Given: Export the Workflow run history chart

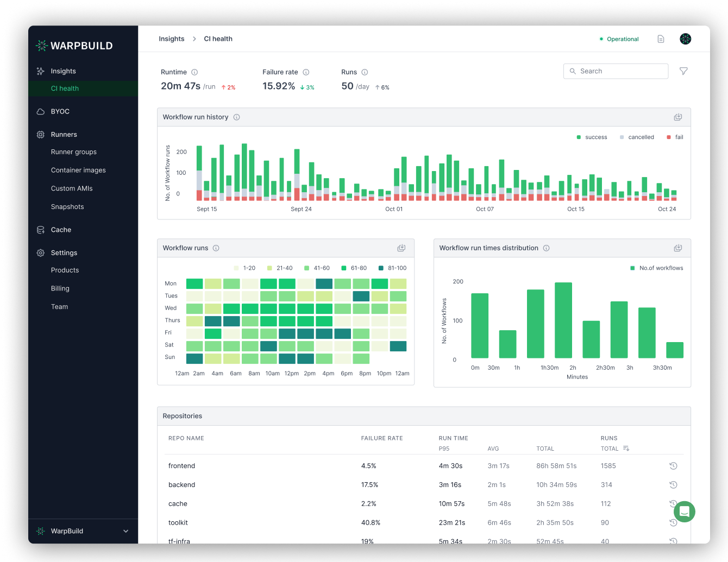Looking at the screenshot, I should point(677,116).
